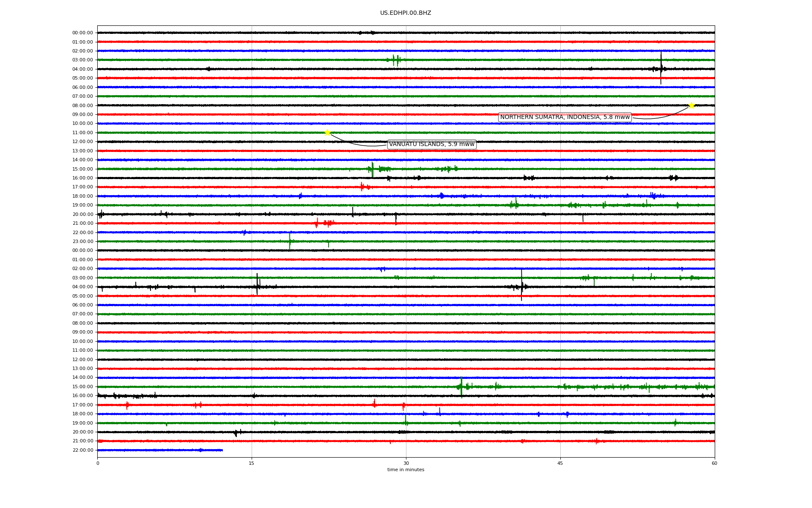Click the black spike near minute 41

tap(521, 286)
